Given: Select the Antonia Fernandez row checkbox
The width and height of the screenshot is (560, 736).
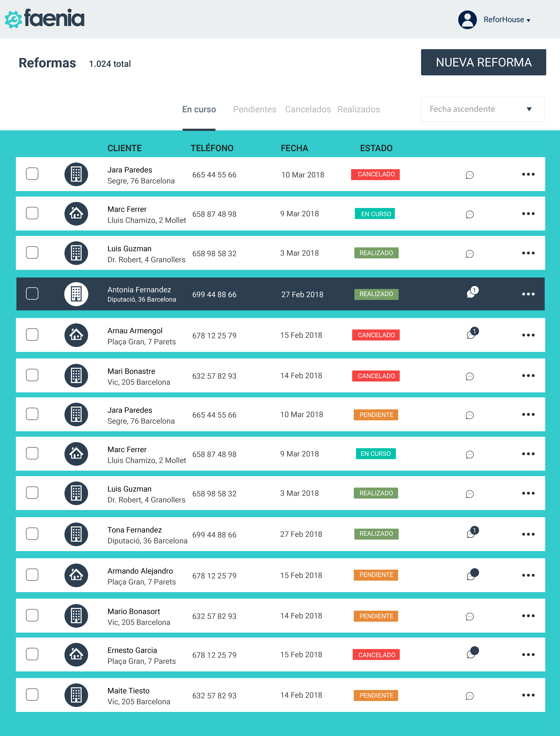Looking at the screenshot, I should 32,294.
